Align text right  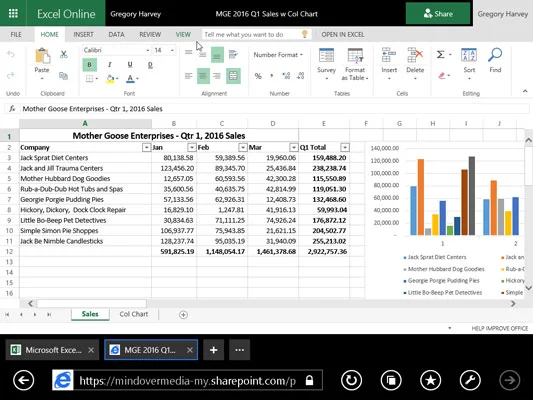[217, 75]
